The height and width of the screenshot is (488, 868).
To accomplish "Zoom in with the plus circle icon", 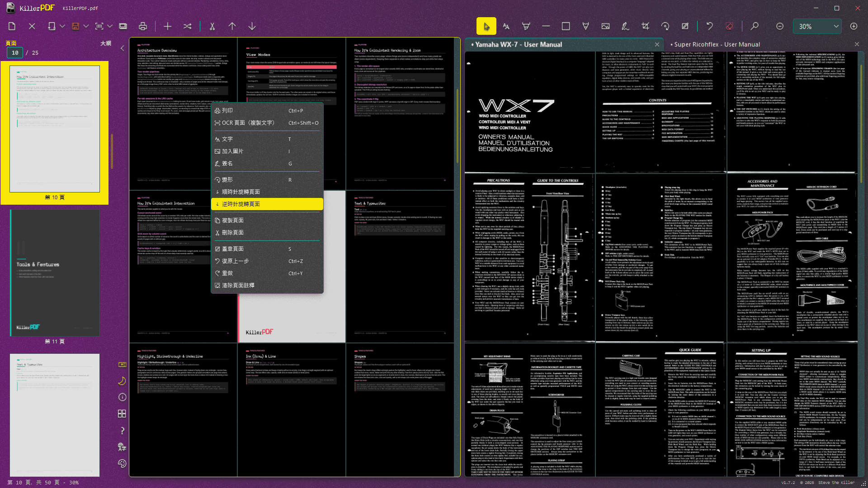I will [x=854, y=26].
